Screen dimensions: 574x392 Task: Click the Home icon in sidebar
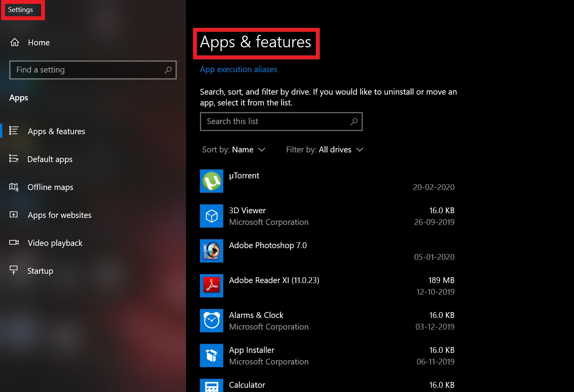15,42
